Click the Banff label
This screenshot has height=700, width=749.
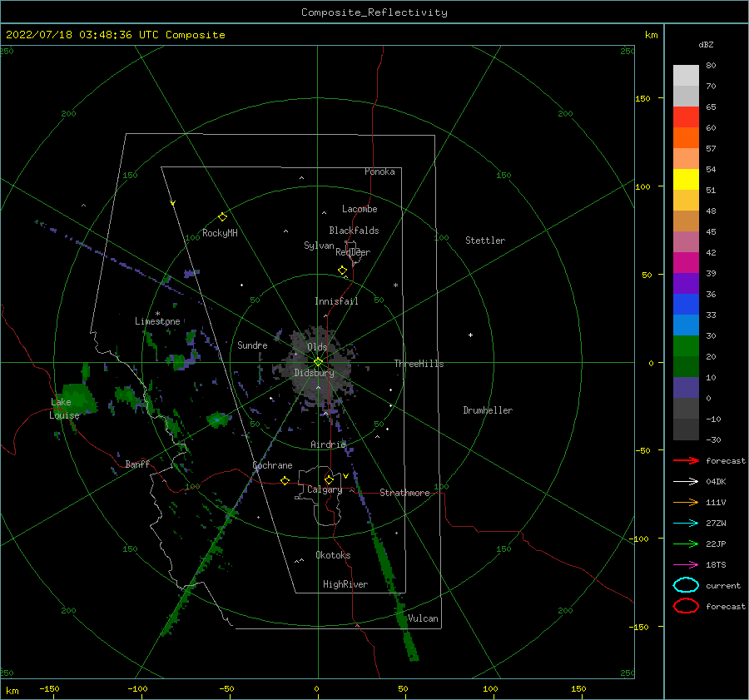pos(137,464)
